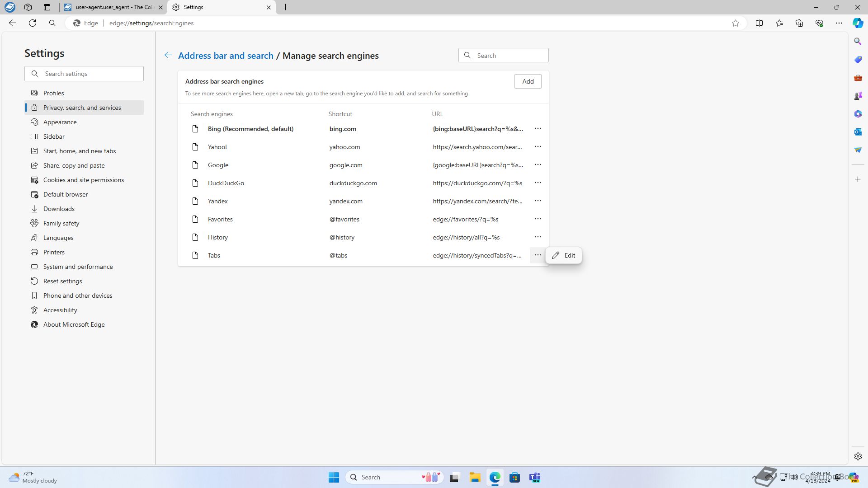This screenshot has width=868, height=488.
Task: Add this page to favorites star
Action: [x=736, y=23]
